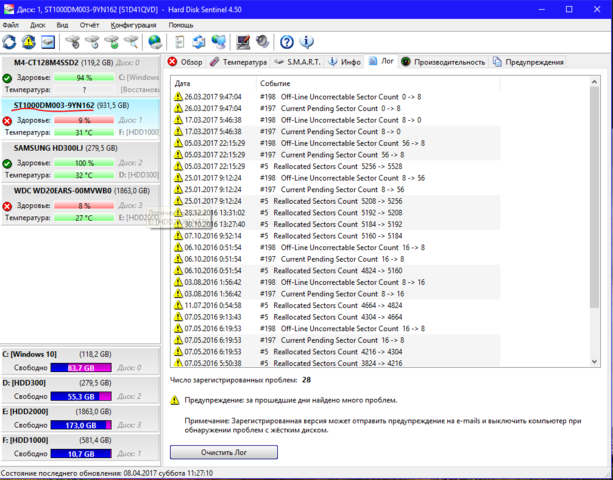Switch to the Температура tab
Screen dimensions: 613x480
click(x=238, y=62)
